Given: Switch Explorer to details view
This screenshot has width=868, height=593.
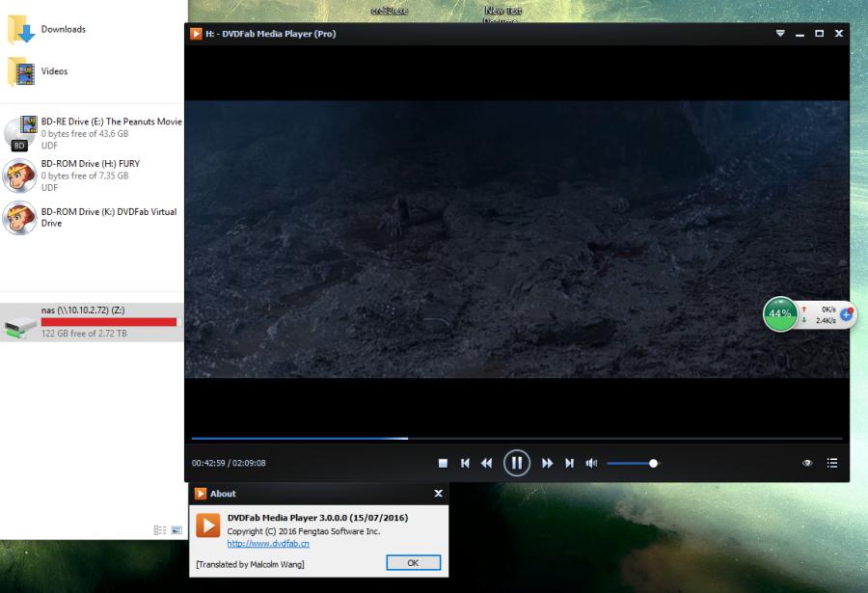Looking at the screenshot, I should click(160, 530).
